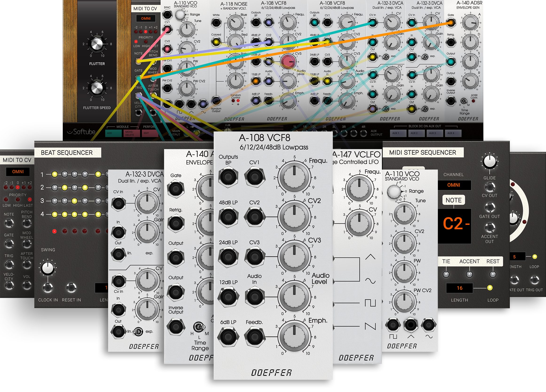Adjust the FLUTTER knob on the tape module
Screen dimensions: 546x392
97,44
